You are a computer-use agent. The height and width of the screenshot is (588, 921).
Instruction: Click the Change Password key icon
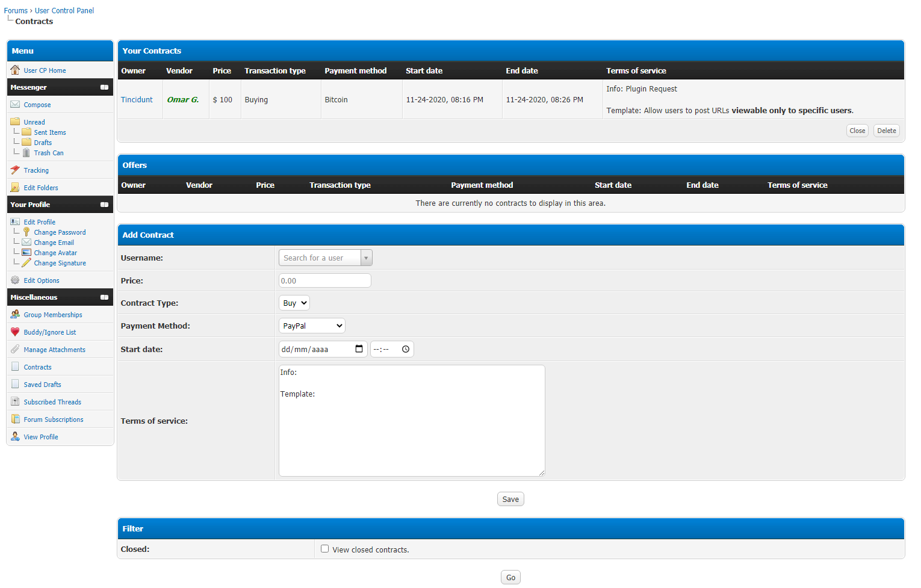coord(26,232)
